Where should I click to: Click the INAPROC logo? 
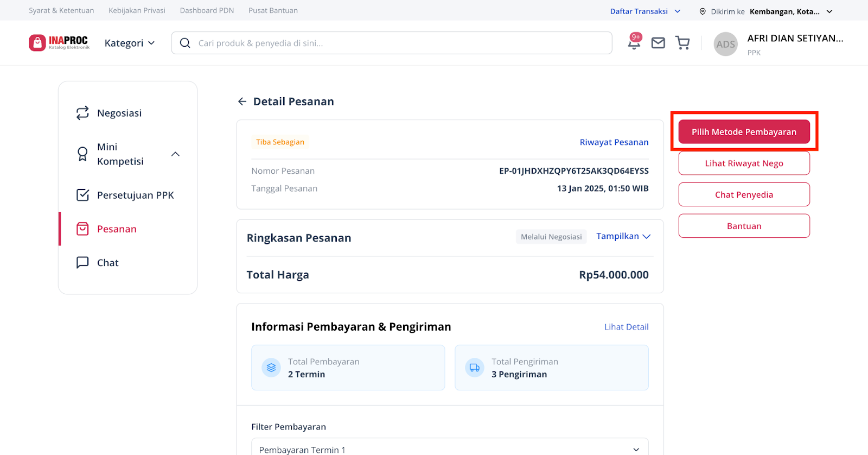point(59,43)
